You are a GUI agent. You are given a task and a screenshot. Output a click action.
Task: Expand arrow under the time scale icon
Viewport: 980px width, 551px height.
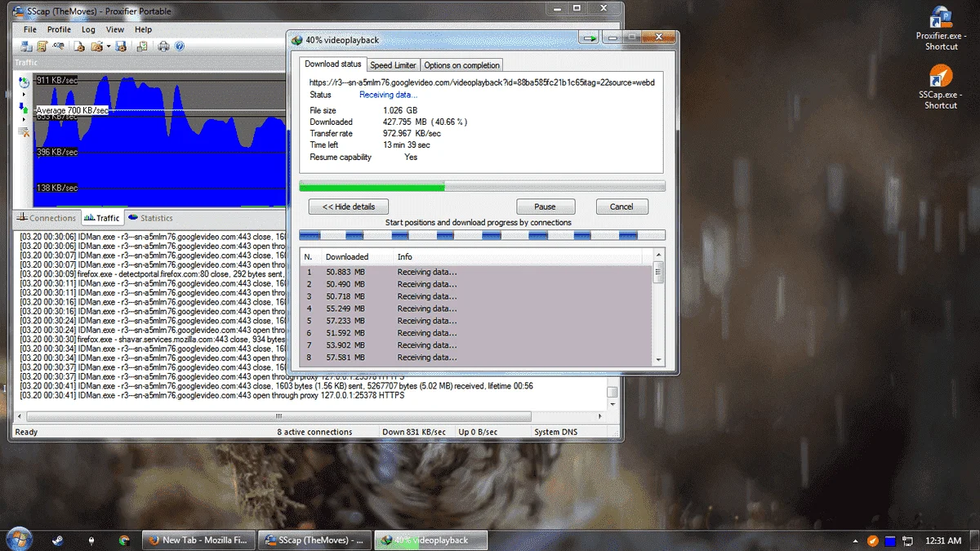coord(24,95)
